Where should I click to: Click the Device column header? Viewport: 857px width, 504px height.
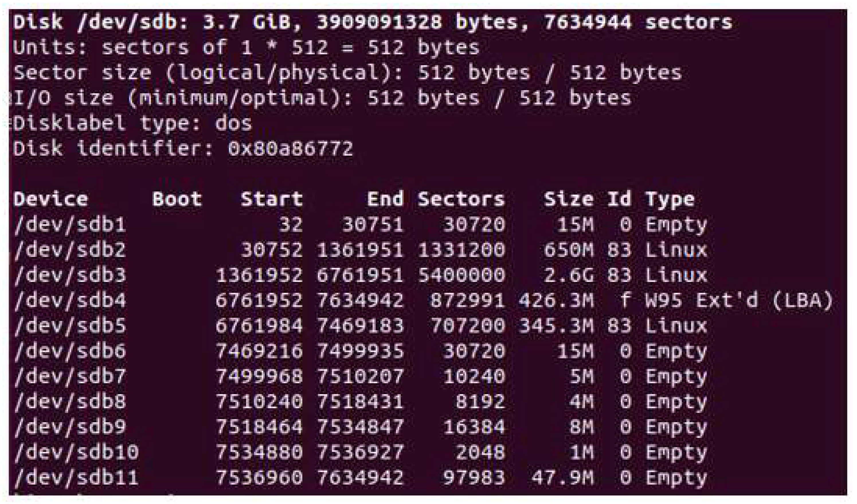51,199
